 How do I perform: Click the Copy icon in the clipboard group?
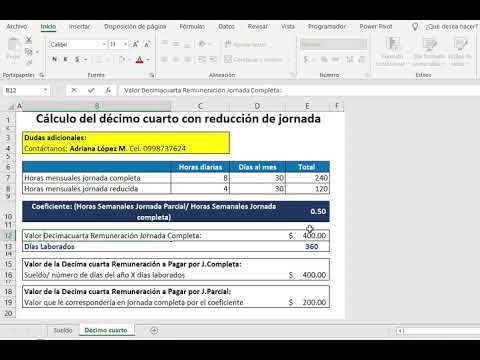[x=29, y=52]
